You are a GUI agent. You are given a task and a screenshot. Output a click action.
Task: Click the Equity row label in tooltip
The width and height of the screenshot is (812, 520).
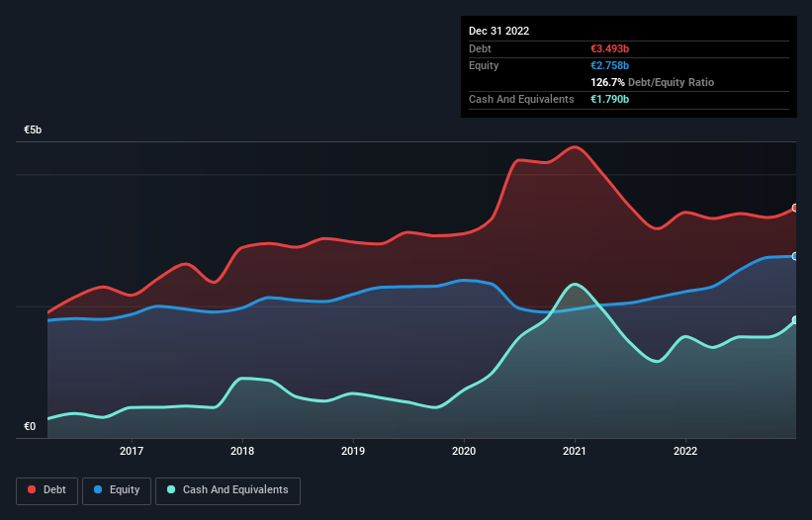tap(484, 65)
